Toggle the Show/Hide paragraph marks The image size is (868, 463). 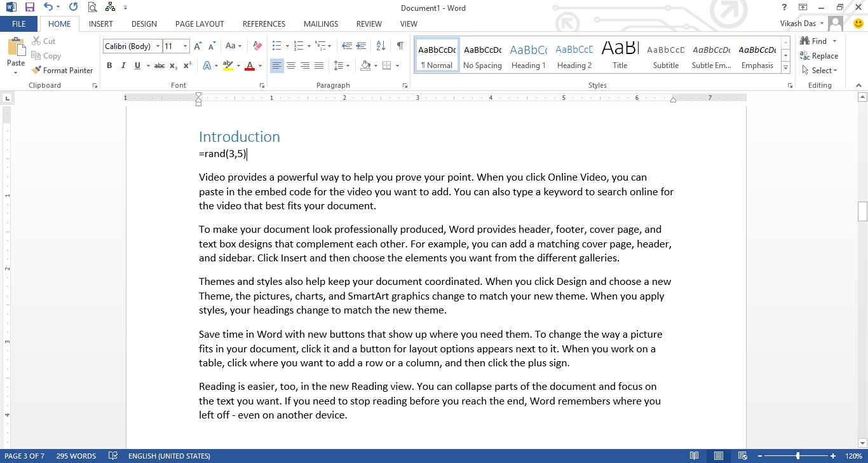[x=399, y=45]
